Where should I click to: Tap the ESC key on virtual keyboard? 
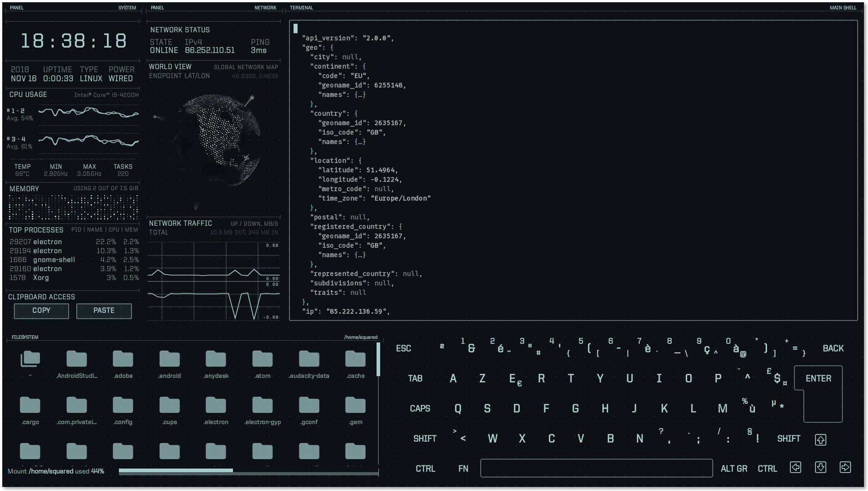click(403, 348)
